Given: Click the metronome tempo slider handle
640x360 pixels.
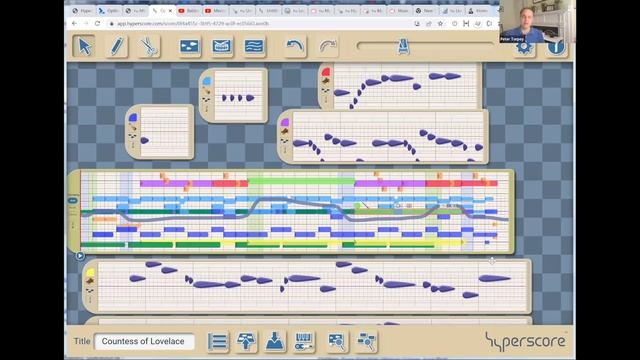Looking at the screenshot, I should pyautogui.click(x=403, y=47).
